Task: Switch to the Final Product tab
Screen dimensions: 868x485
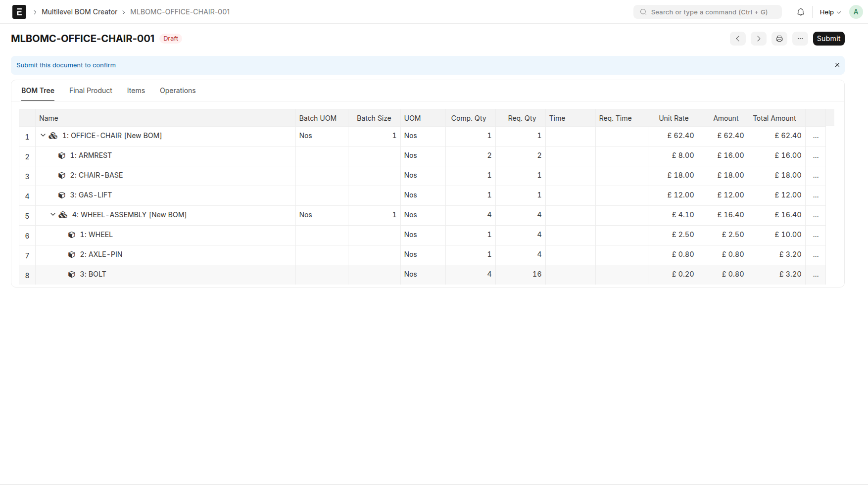Action: pos(91,91)
